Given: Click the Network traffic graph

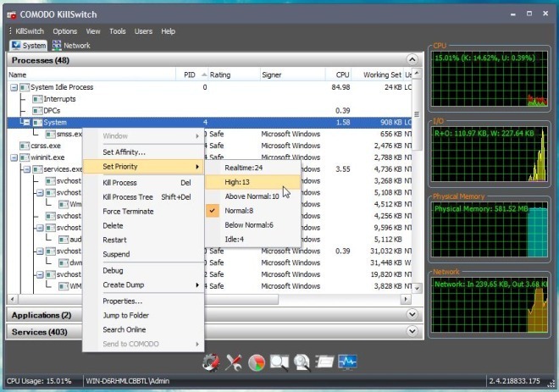Looking at the screenshot, I should (x=490, y=306).
